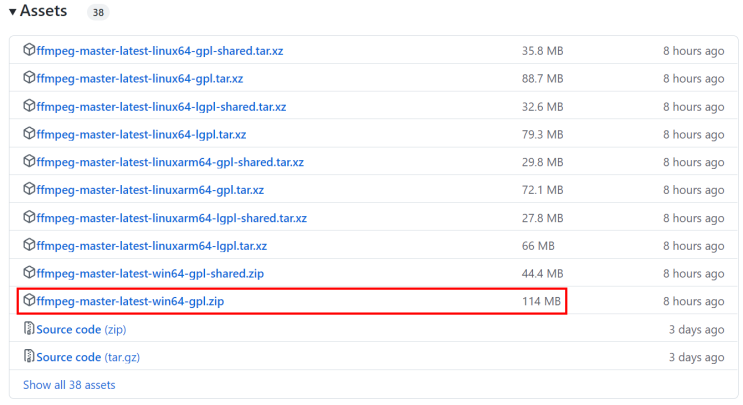Click zip file icon beside Source code (zip)

[x=29, y=328]
